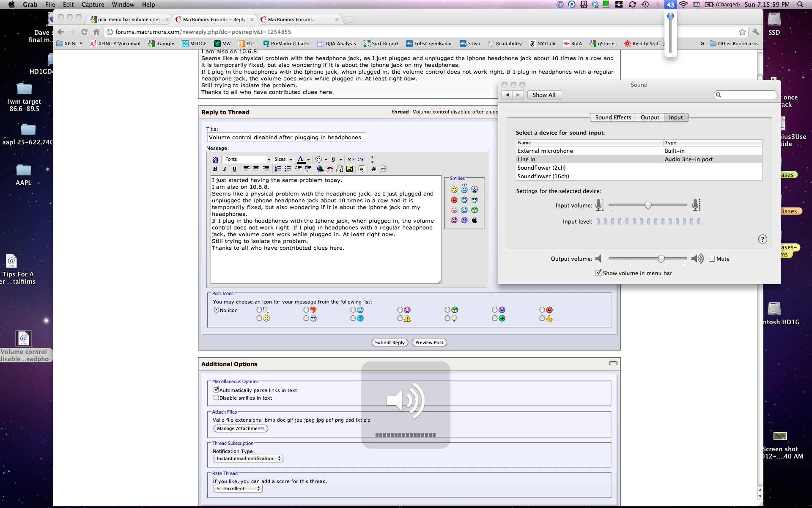
Task: Redo the last edit in the message editor
Action: tap(360, 160)
